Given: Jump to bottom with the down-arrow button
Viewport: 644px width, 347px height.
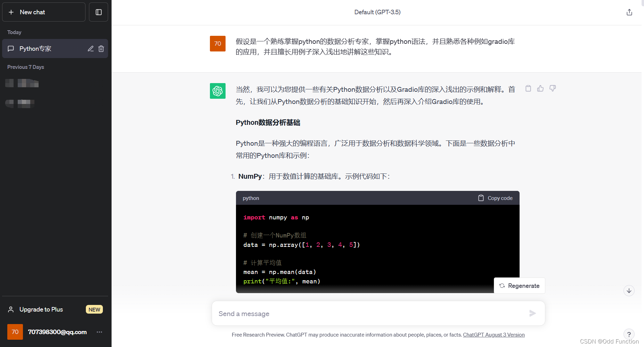Looking at the screenshot, I should pos(629,291).
